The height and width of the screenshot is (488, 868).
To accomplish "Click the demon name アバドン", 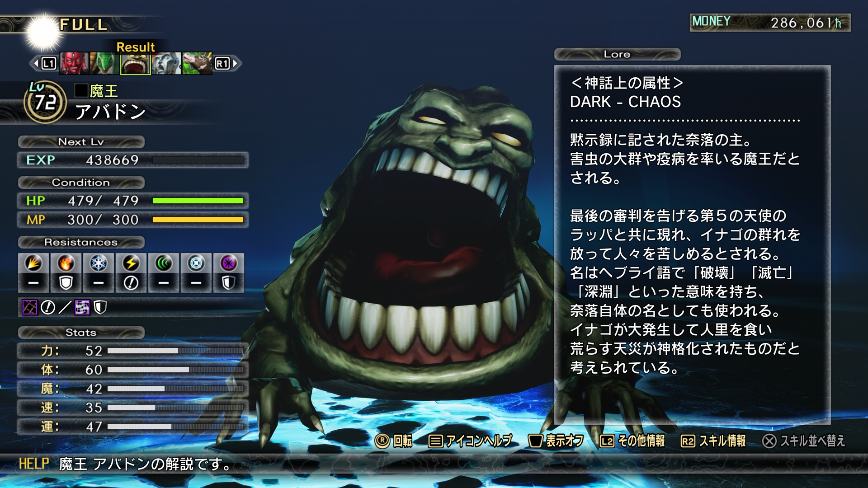I will coord(110,112).
